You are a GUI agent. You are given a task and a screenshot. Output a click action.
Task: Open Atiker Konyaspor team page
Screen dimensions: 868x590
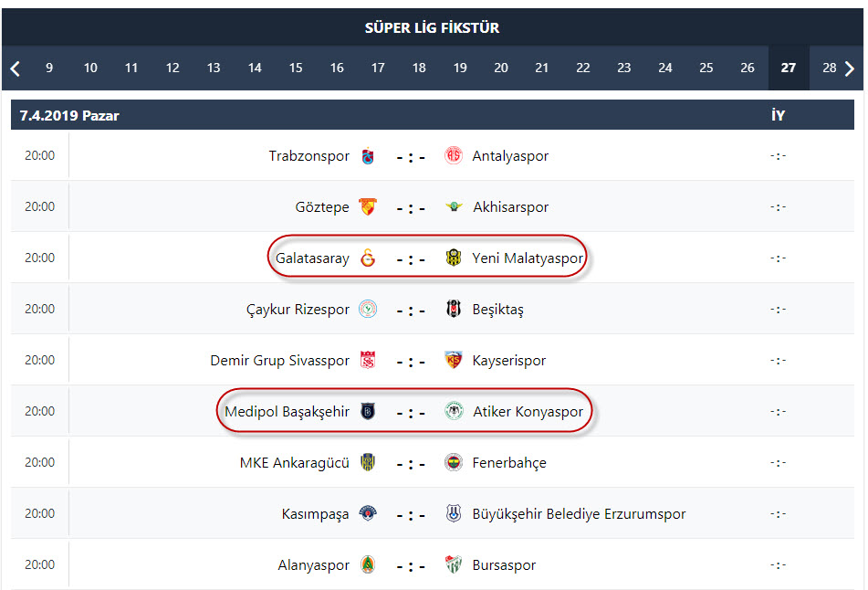tap(528, 412)
